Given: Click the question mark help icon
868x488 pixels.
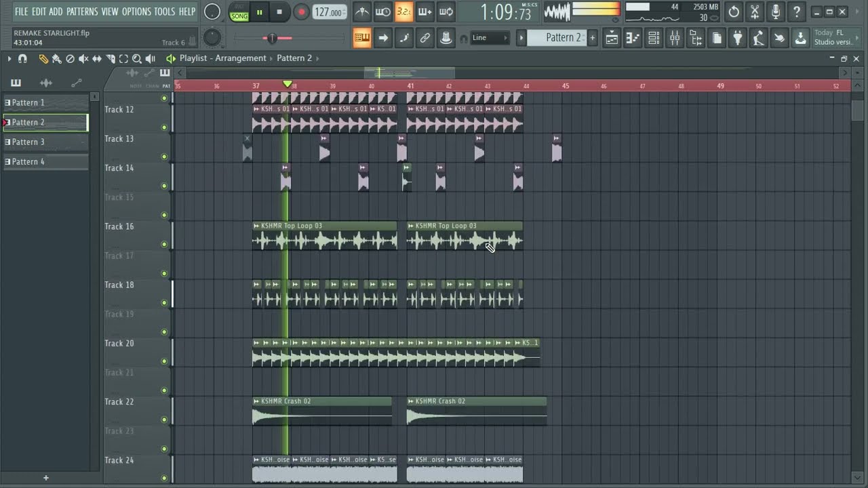Looking at the screenshot, I should [x=797, y=12].
